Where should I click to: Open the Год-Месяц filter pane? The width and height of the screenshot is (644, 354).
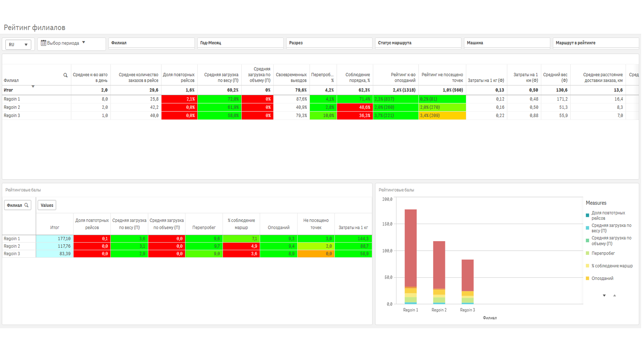(240, 43)
